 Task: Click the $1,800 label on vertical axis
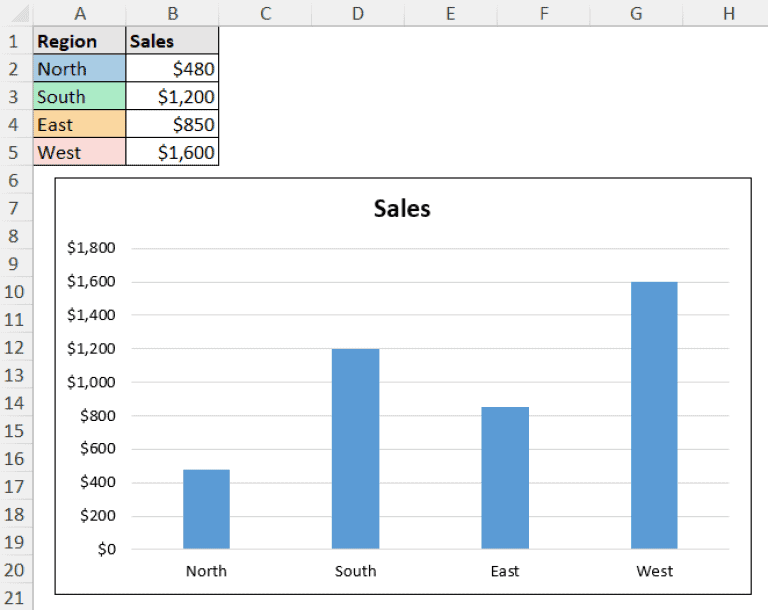point(91,248)
